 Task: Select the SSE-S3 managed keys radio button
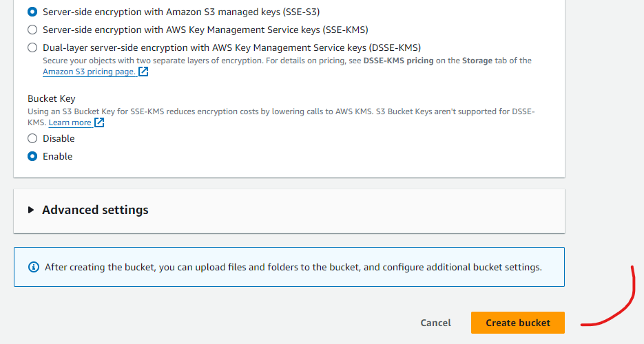(32, 12)
